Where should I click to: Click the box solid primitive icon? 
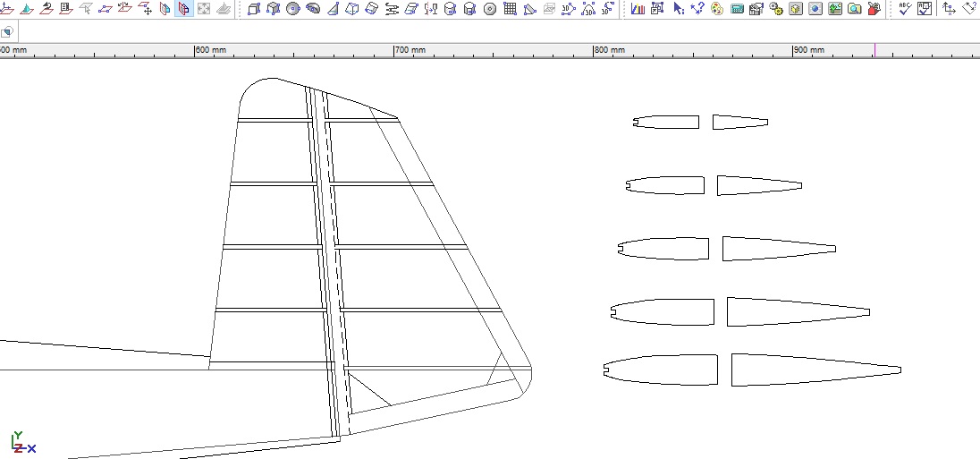(253, 9)
